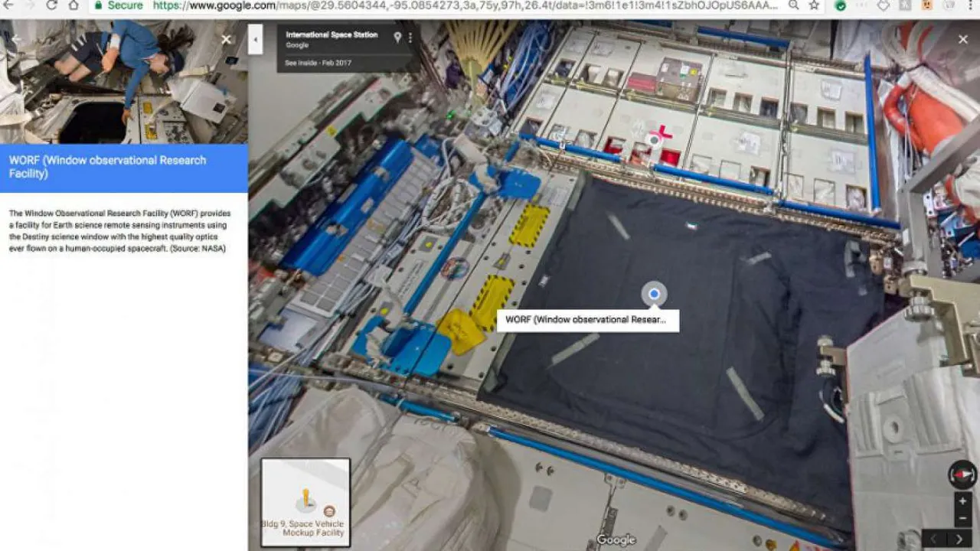
Task: Click the International Space Station title
Action: tap(332, 34)
